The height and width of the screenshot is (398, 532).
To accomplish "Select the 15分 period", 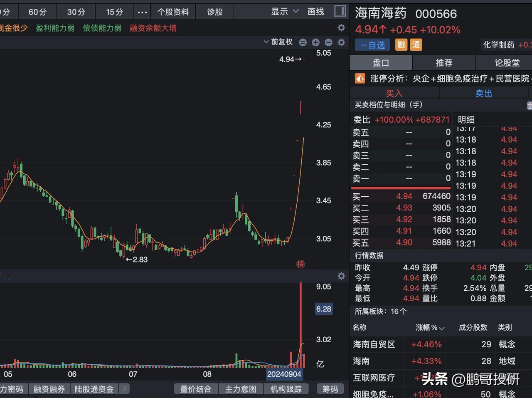I will [x=114, y=12].
